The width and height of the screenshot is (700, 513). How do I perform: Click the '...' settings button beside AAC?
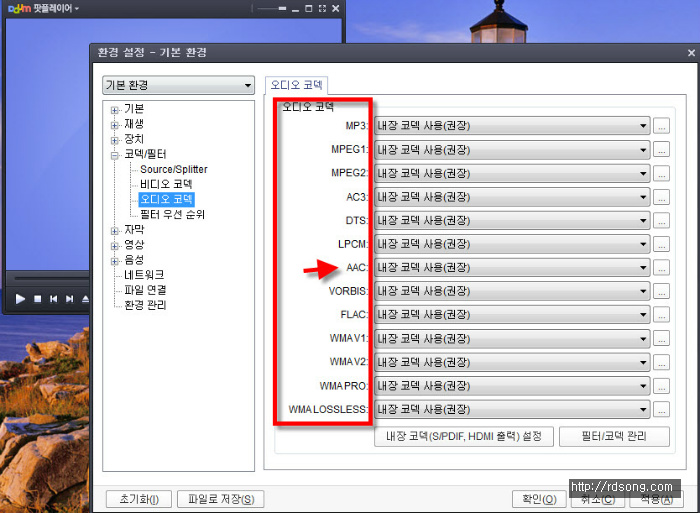pyautogui.click(x=661, y=268)
